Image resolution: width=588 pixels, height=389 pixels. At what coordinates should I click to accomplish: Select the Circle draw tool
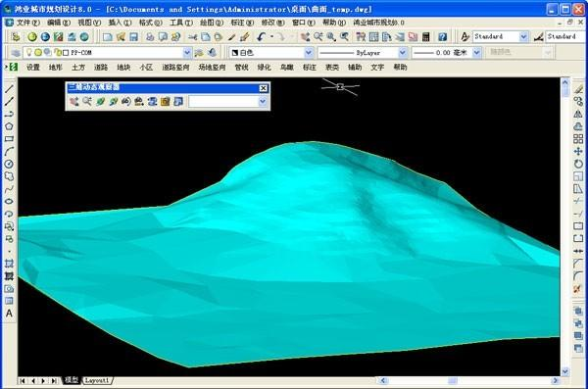coord(9,164)
